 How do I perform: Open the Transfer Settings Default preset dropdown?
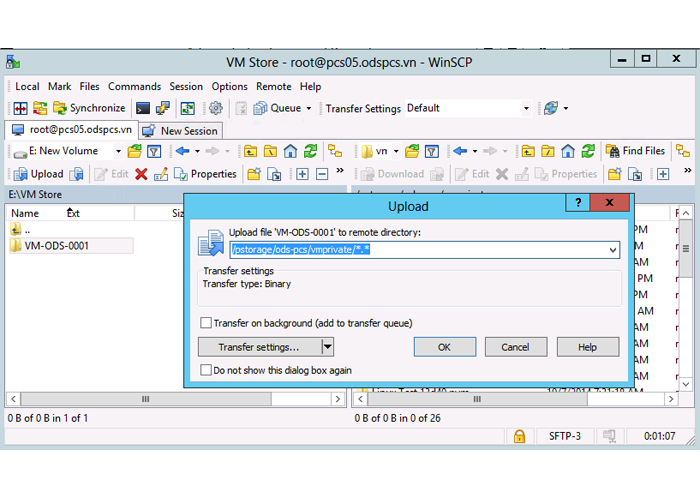coord(526,108)
